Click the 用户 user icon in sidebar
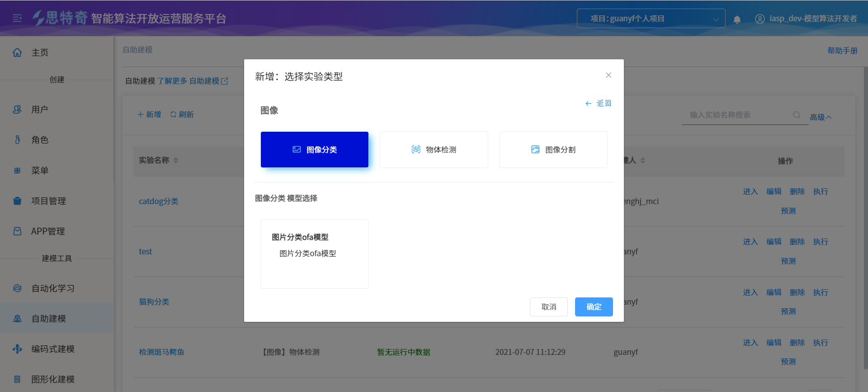The width and height of the screenshot is (868, 392). point(17,110)
